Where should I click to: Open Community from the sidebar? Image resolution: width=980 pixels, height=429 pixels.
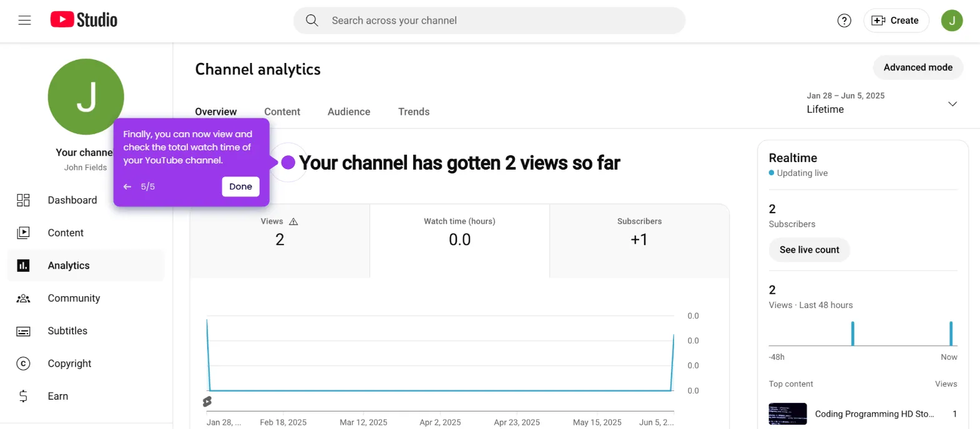[x=86, y=298]
